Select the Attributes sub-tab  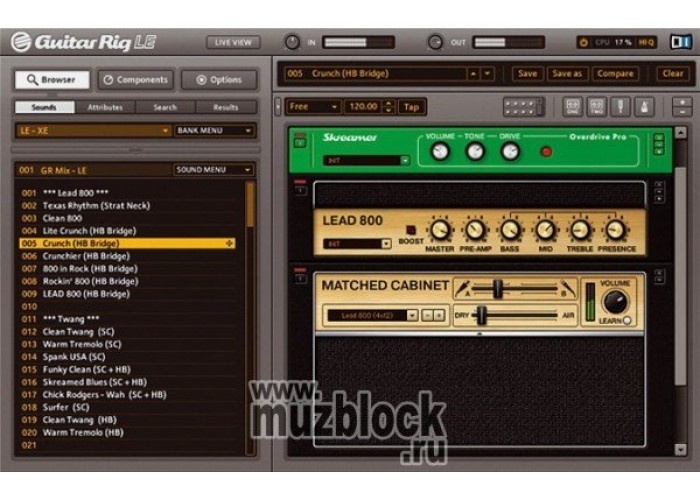click(105, 107)
